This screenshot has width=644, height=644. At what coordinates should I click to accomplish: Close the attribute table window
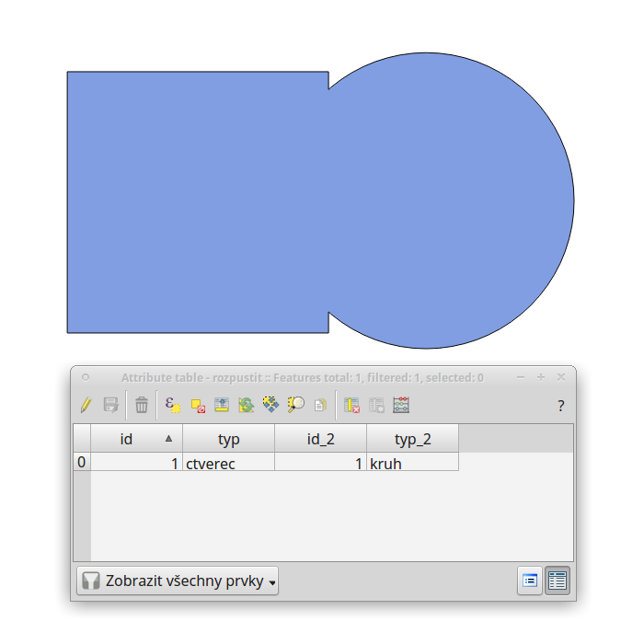[561, 377]
